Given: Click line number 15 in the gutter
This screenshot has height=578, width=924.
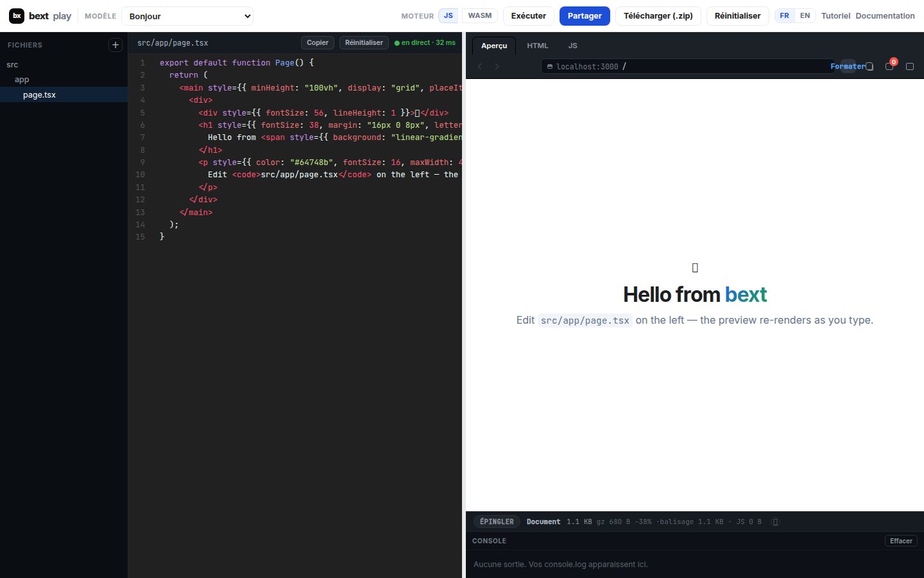Looking at the screenshot, I should click(141, 237).
